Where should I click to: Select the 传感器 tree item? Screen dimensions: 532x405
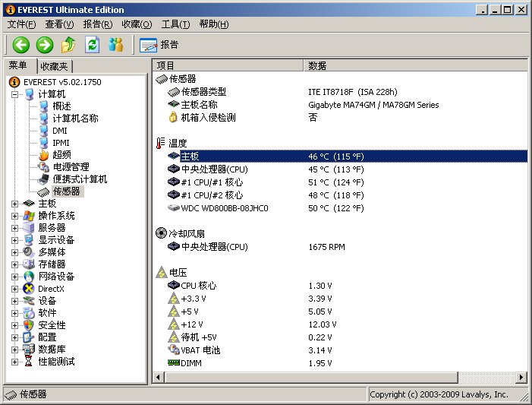[x=66, y=191]
